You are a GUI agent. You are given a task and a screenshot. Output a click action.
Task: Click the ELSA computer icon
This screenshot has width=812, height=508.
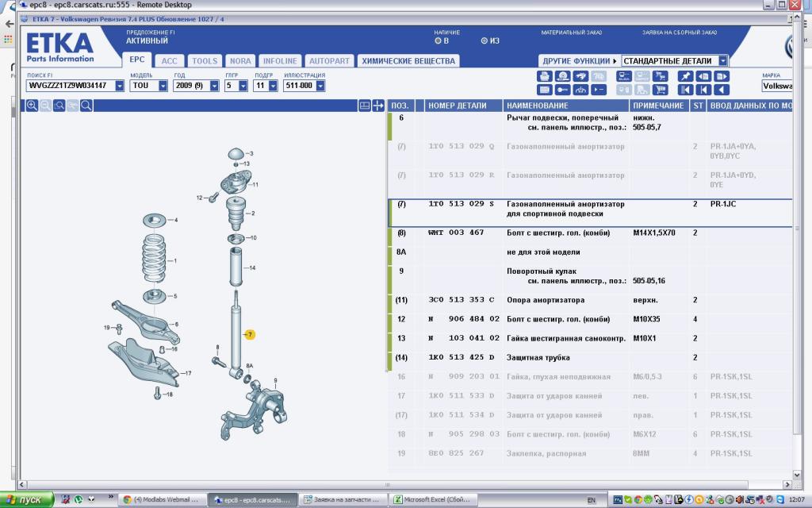click(624, 76)
